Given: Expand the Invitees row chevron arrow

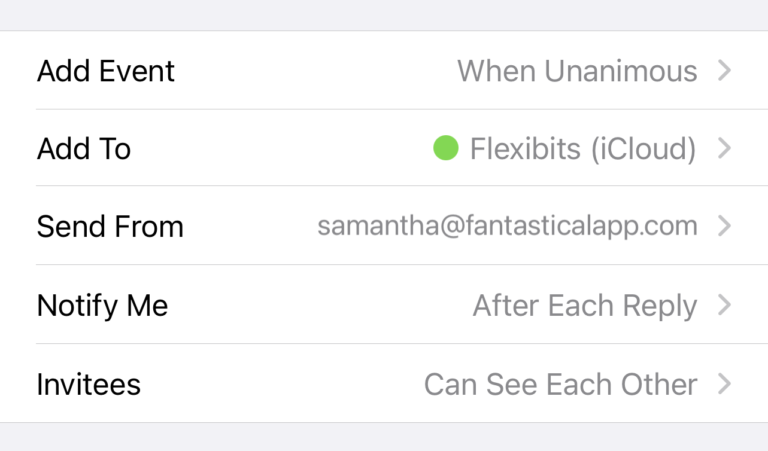Looking at the screenshot, I should click(725, 384).
